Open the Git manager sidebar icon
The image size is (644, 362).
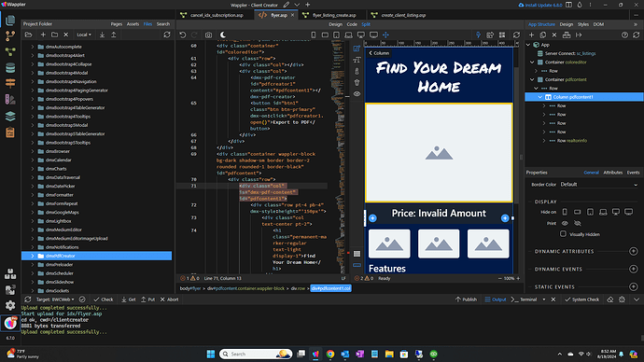tap(10, 36)
